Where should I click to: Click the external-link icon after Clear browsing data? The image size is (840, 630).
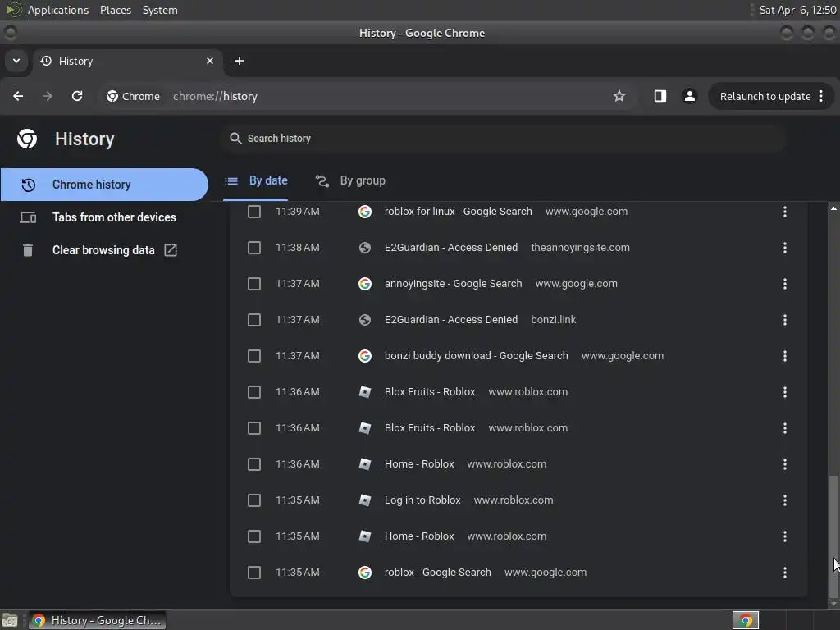tap(171, 250)
